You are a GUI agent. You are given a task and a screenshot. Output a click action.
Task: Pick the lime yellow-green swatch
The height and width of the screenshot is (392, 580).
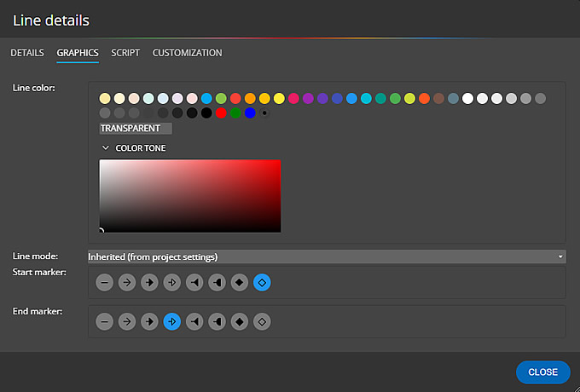(410, 99)
